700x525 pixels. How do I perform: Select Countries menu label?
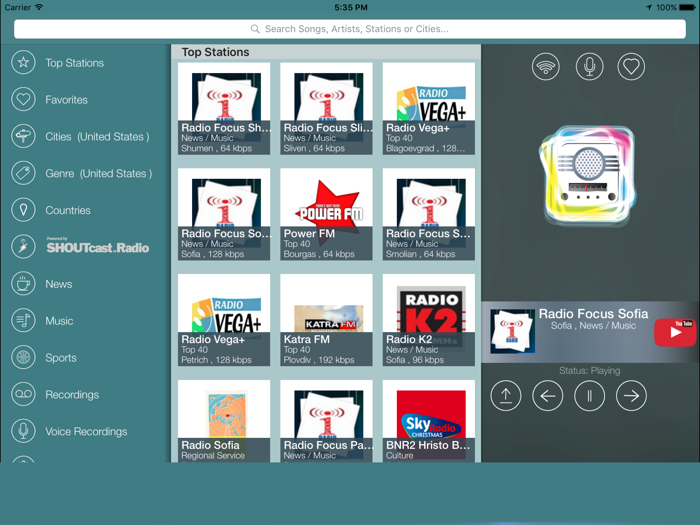pyautogui.click(x=68, y=210)
